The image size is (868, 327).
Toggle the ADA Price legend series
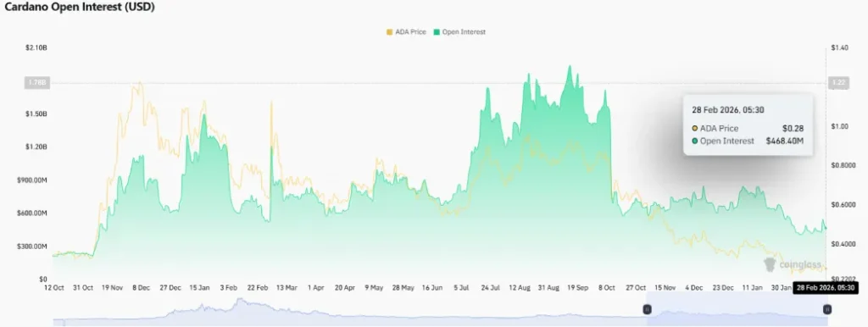pyautogui.click(x=406, y=32)
